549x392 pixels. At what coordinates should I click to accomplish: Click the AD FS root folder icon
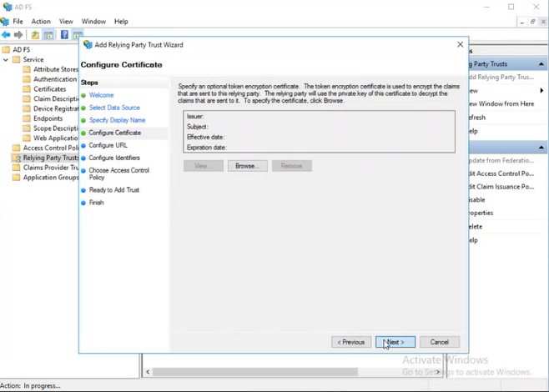click(x=6, y=50)
